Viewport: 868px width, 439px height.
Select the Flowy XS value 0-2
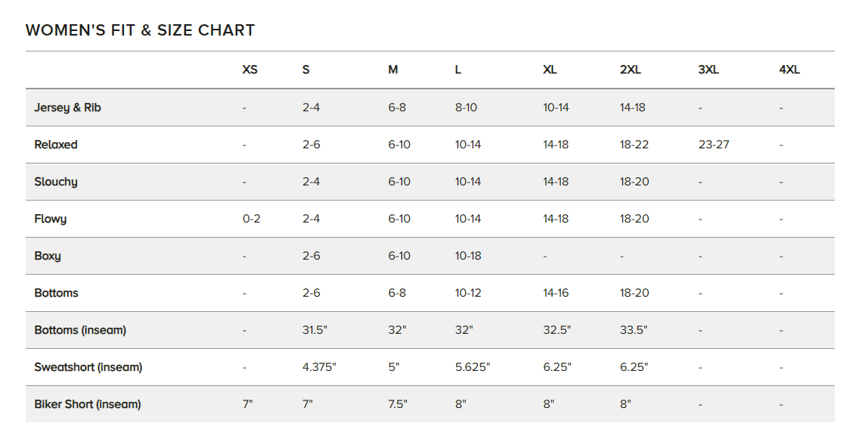point(252,219)
